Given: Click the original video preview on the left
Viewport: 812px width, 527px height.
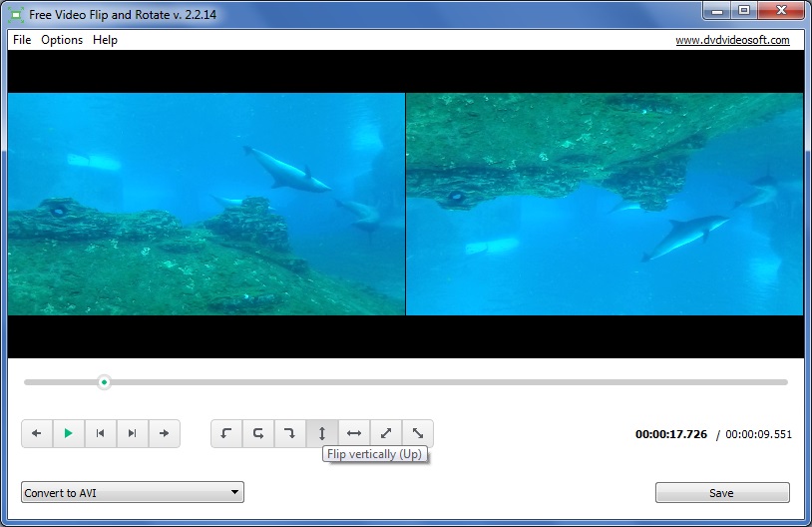Looking at the screenshot, I should click(x=206, y=205).
